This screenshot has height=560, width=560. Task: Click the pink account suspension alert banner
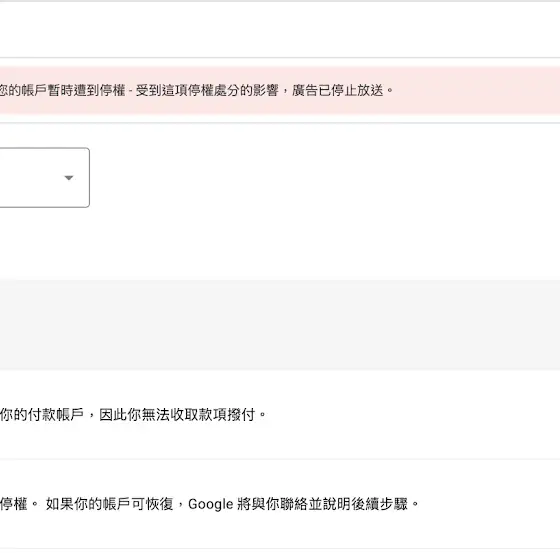tap(280, 90)
